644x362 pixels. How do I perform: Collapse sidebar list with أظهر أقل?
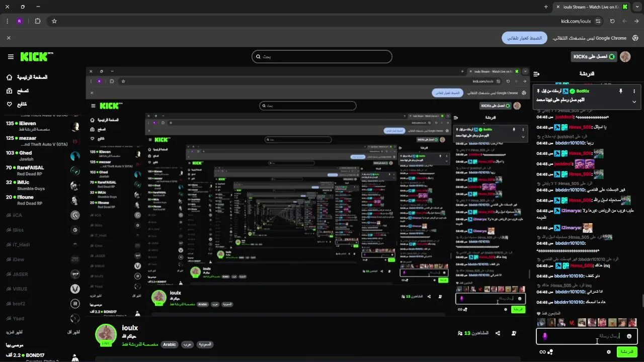pyautogui.click(x=73, y=332)
